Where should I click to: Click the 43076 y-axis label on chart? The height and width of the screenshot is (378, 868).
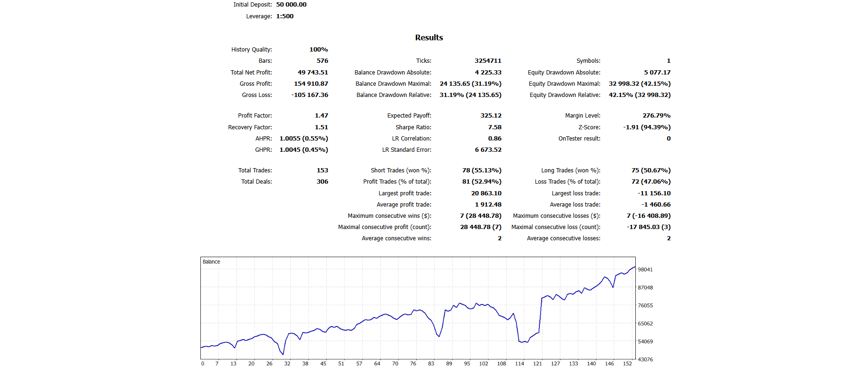[x=645, y=360]
